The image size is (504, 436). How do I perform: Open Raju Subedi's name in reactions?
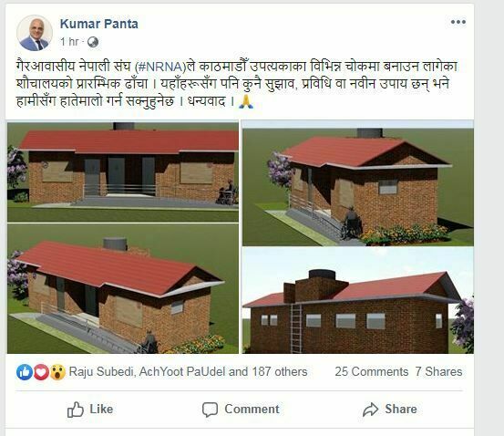point(101,372)
